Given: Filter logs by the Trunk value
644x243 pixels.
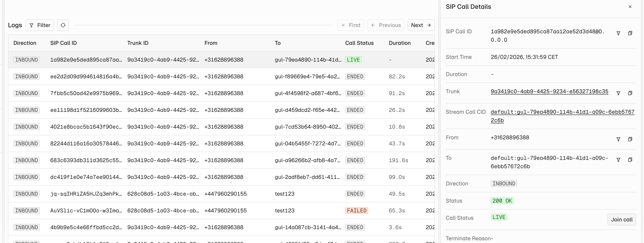Looking at the screenshot, I should [618, 93].
